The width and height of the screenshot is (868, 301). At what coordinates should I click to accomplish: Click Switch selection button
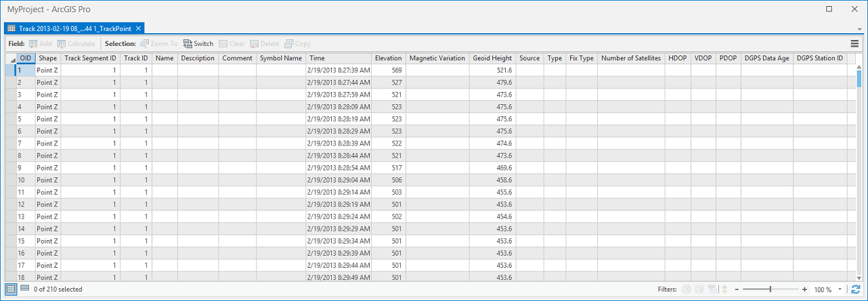(198, 44)
